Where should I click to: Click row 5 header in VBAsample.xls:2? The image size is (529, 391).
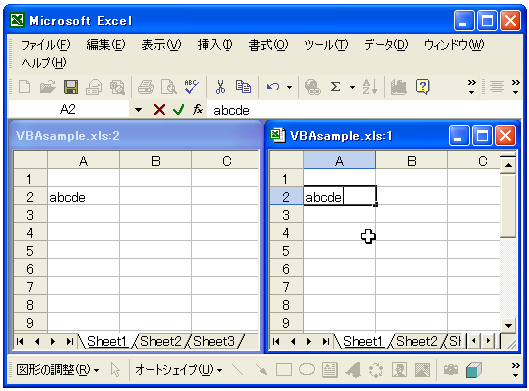click(30, 251)
